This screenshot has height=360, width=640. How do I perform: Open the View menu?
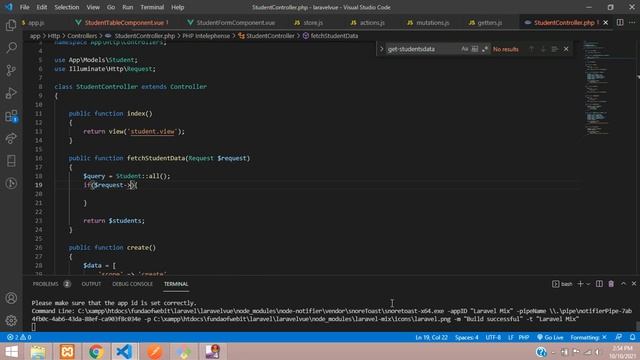tap(93, 7)
